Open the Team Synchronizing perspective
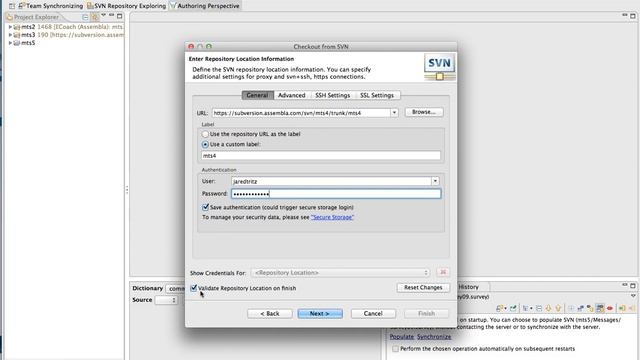 pos(51,6)
